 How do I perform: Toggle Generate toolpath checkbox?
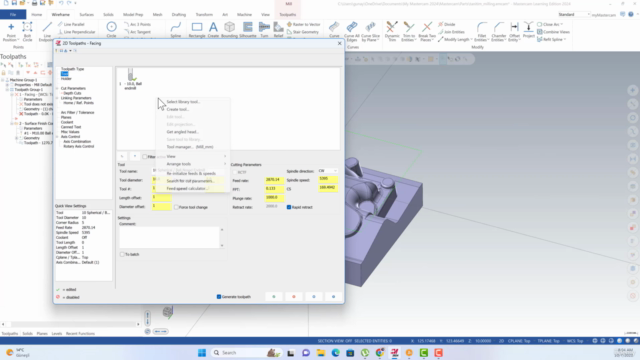[x=219, y=297]
